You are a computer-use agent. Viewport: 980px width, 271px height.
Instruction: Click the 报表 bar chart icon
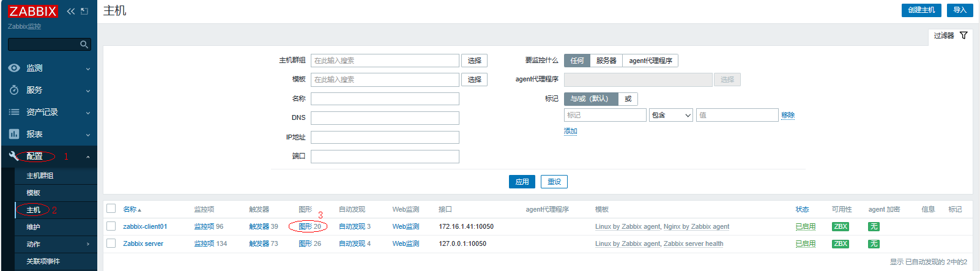14,134
